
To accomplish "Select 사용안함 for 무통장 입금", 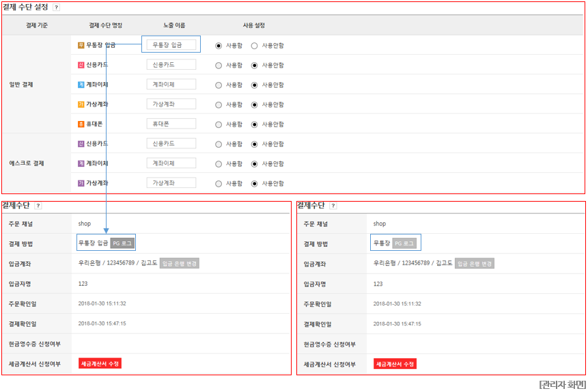I will coord(255,46).
